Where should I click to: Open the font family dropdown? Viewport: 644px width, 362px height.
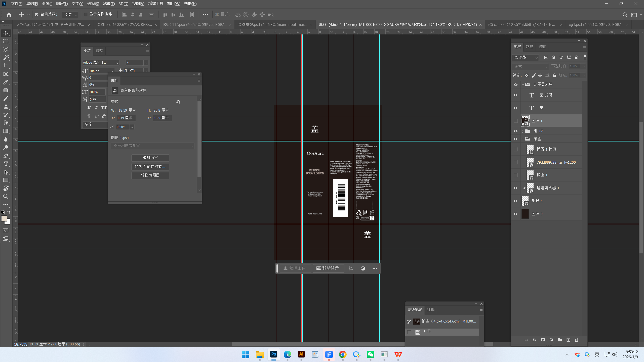tap(117, 63)
